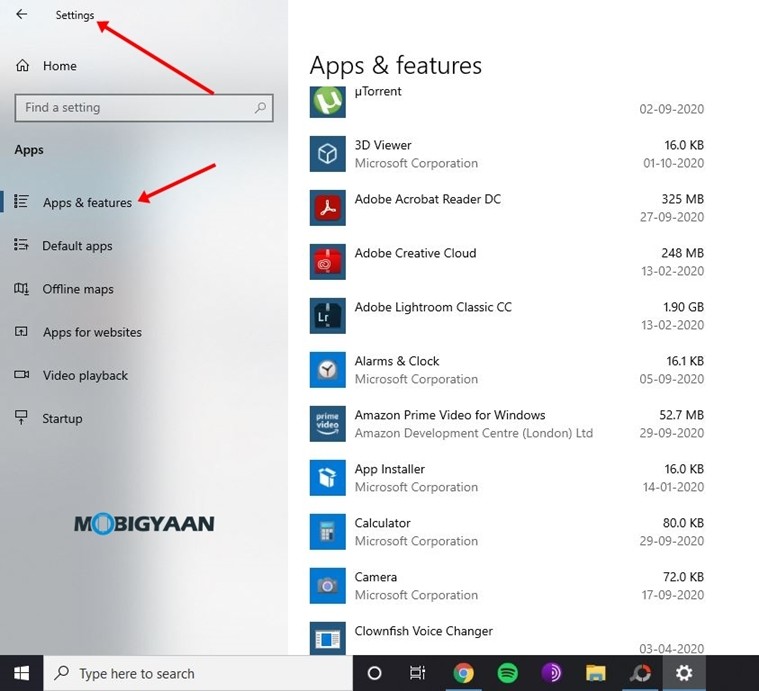Select the Adobe Creative Cloud icon
Viewport: 759px width, 691px height.
click(328, 262)
